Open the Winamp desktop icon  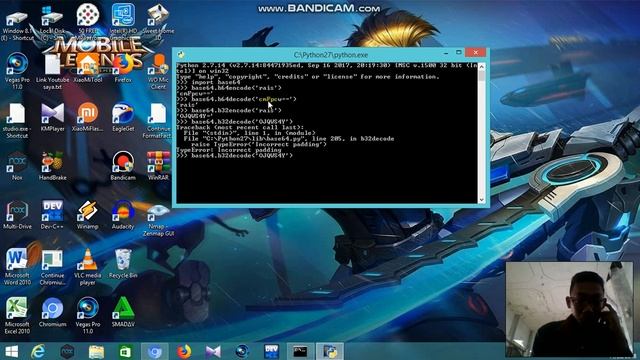[x=88, y=215]
